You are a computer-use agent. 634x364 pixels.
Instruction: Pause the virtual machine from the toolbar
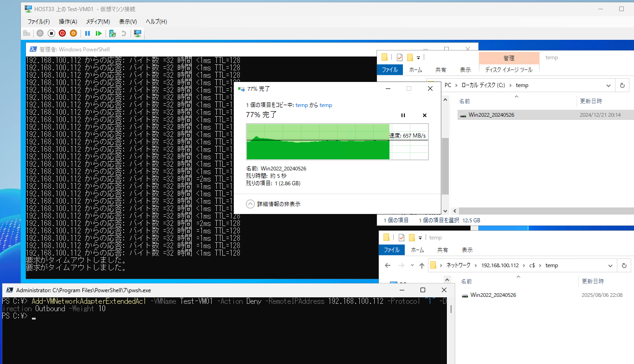click(87, 33)
